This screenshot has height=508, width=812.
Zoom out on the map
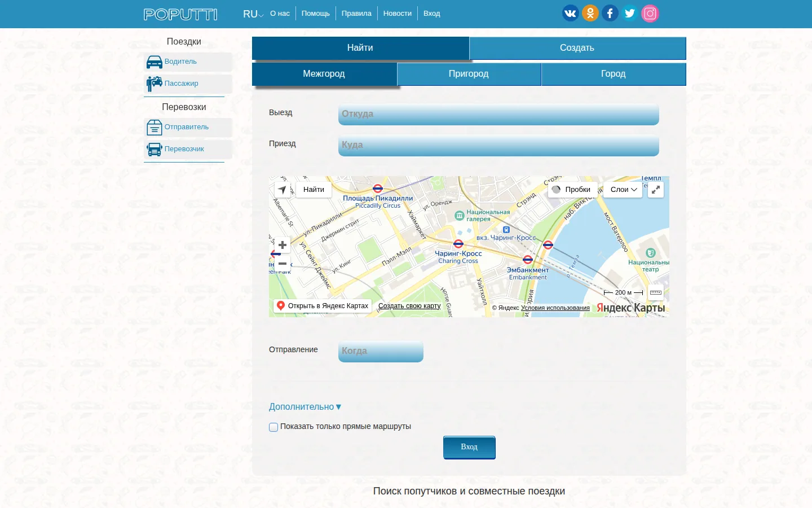[x=283, y=264]
